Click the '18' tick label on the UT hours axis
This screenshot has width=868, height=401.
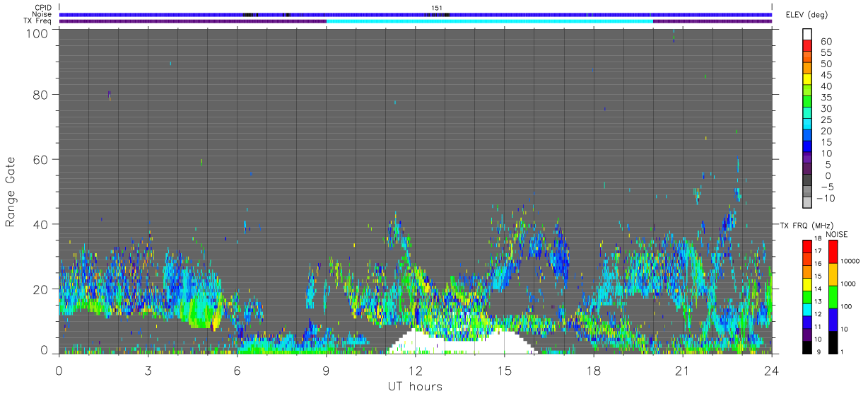click(x=593, y=371)
